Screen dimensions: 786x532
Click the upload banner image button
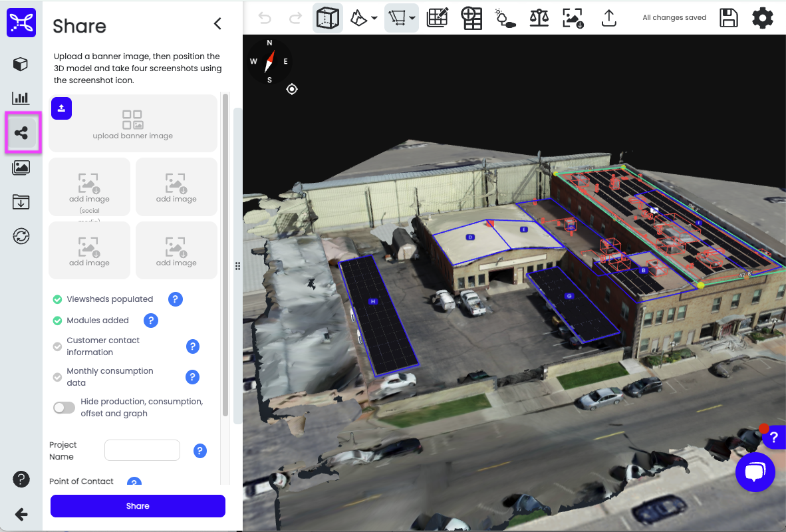pos(62,108)
